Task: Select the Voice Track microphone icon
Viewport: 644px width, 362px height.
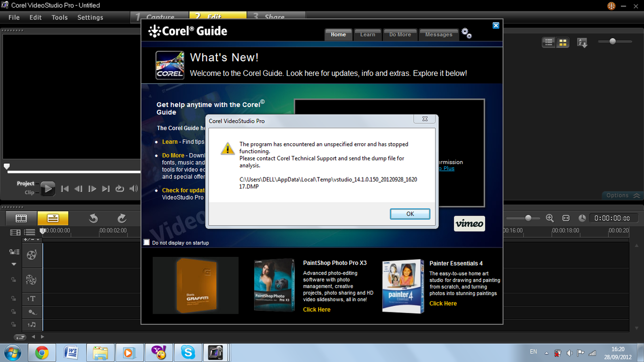Action: [32, 312]
